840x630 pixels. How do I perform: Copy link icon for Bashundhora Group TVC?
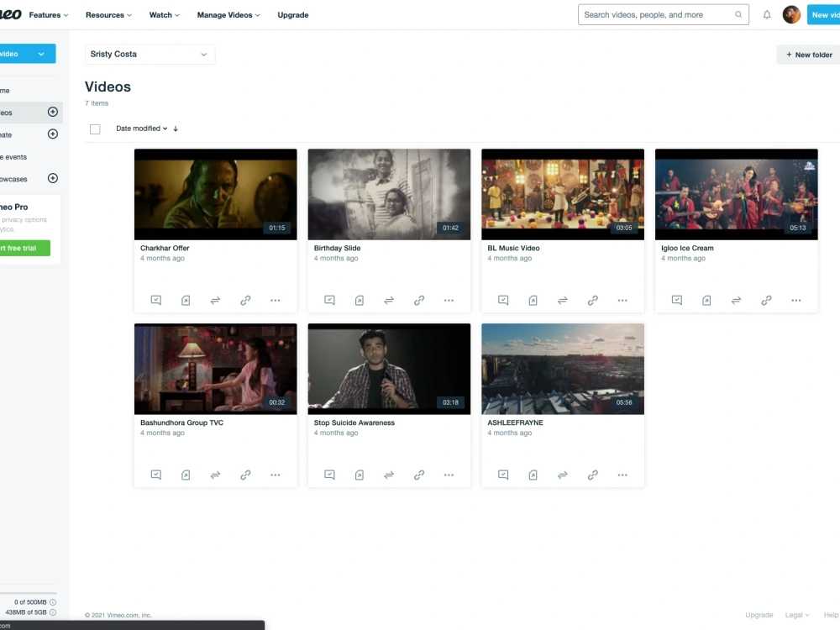pyautogui.click(x=245, y=475)
